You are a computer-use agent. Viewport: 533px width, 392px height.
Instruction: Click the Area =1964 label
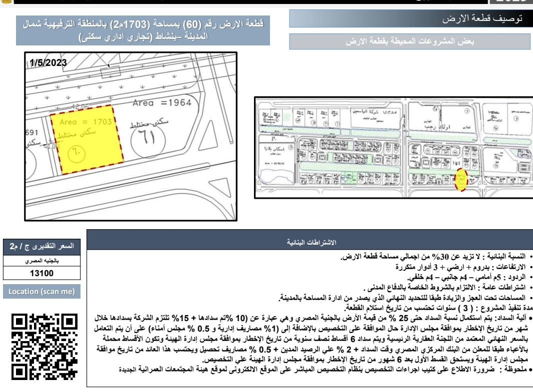pos(166,106)
